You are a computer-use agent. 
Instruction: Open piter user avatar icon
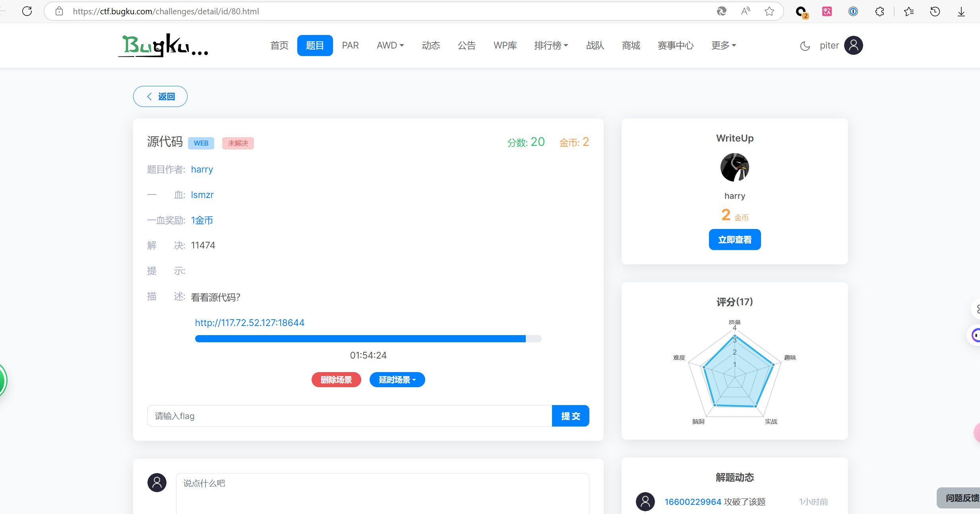[x=853, y=45]
